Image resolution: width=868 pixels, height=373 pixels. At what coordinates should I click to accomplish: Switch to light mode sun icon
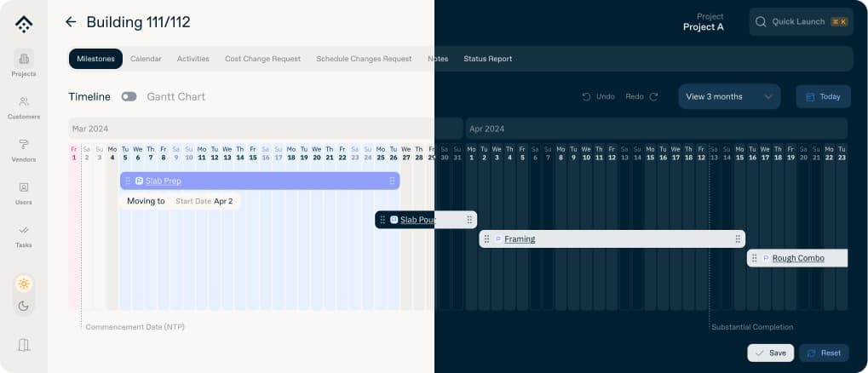[x=24, y=284]
